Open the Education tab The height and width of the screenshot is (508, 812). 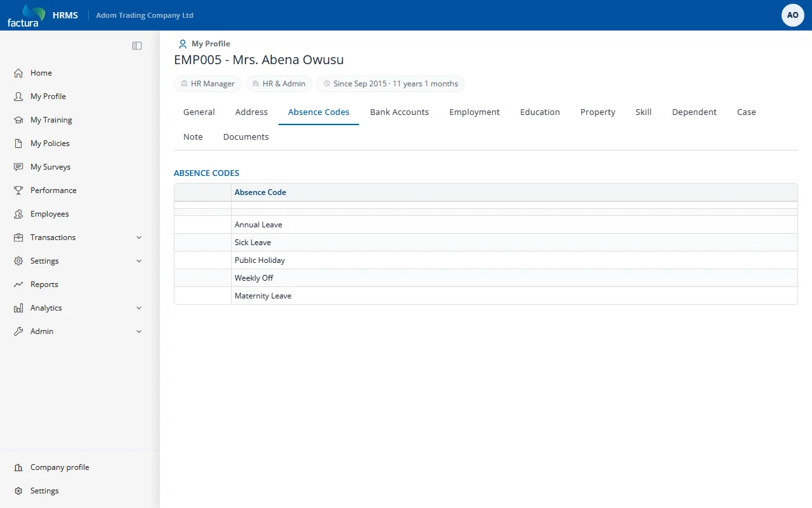click(540, 112)
